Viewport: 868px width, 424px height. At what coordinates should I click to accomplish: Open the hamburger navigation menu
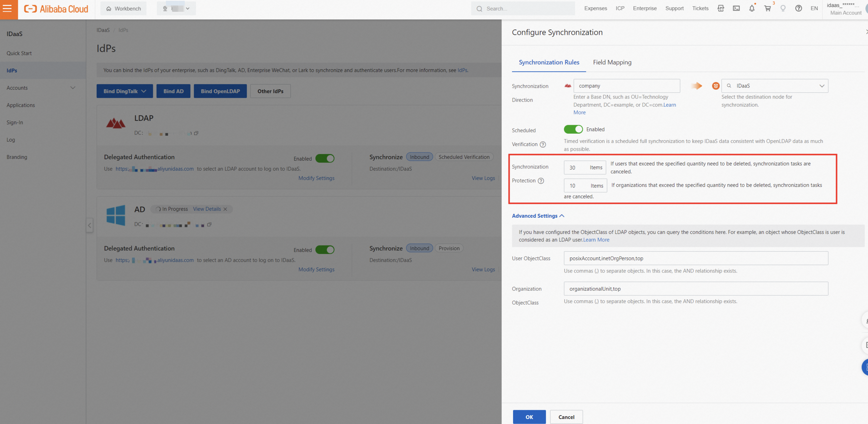click(x=8, y=8)
